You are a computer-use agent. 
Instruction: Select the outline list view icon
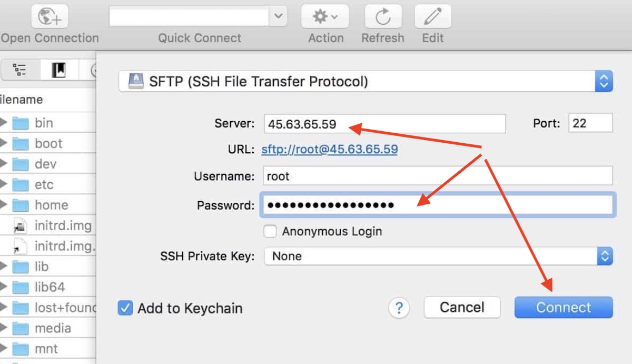pos(20,70)
